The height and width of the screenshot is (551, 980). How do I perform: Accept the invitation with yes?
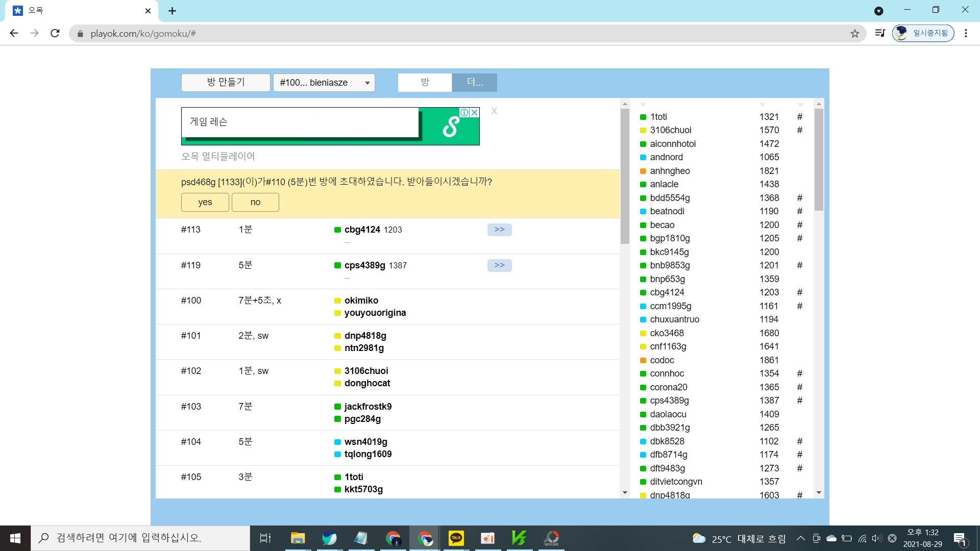tap(205, 202)
